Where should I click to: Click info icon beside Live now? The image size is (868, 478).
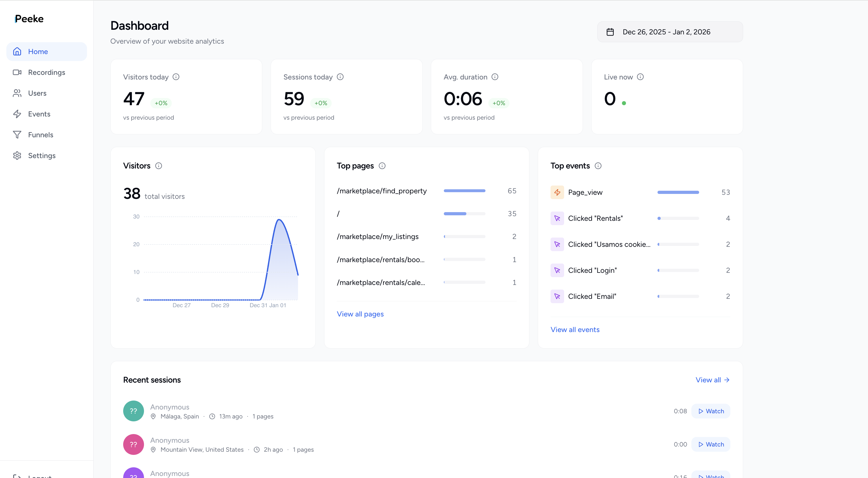[640, 77]
